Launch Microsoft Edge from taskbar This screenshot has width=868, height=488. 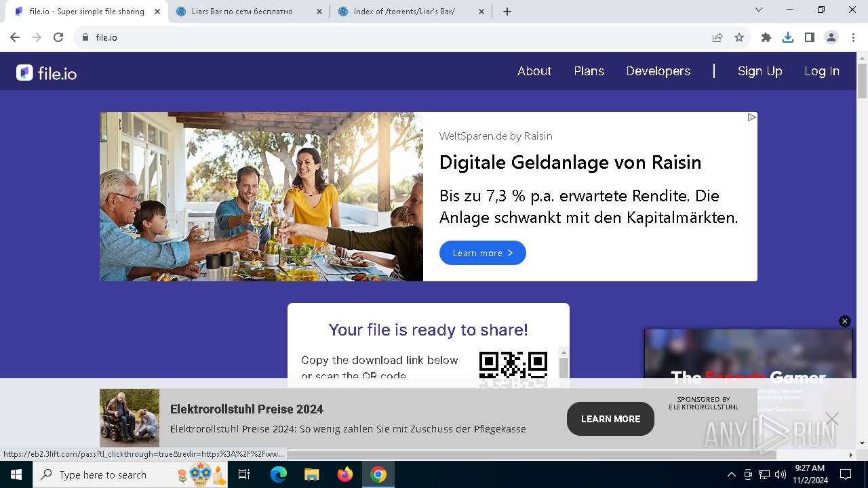pos(279,474)
